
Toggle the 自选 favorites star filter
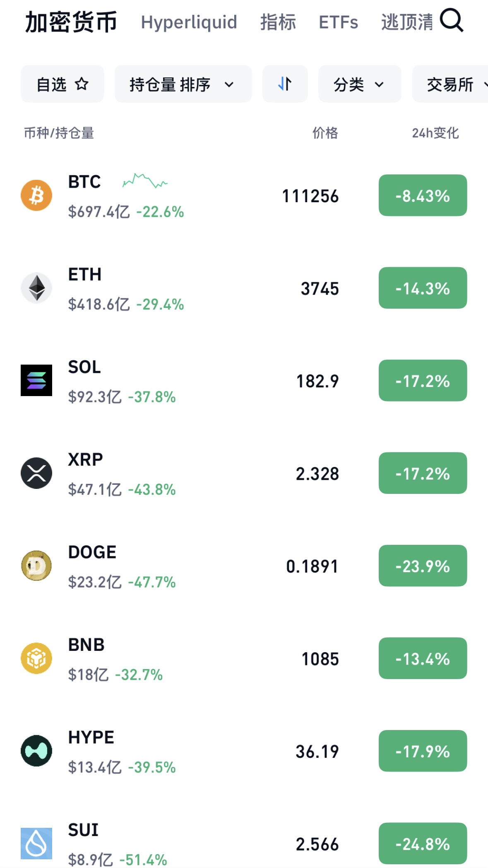coord(62,84)
